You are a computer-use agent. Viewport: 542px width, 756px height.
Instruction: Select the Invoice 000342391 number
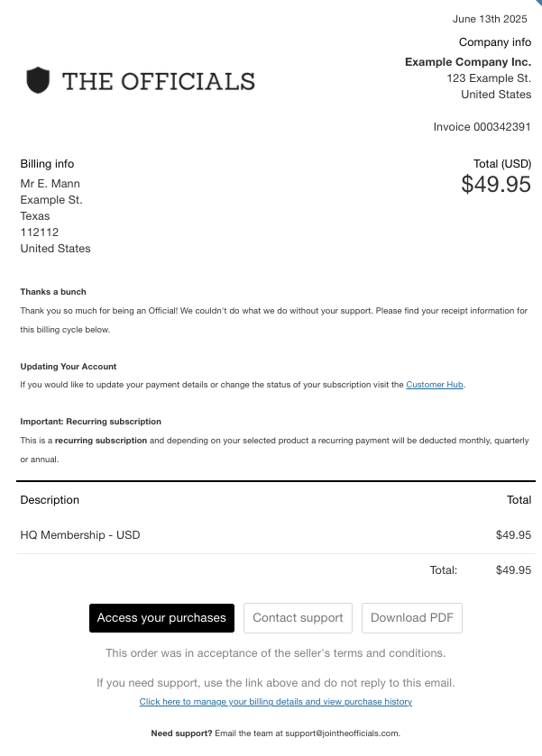click(x=482, y=127)
